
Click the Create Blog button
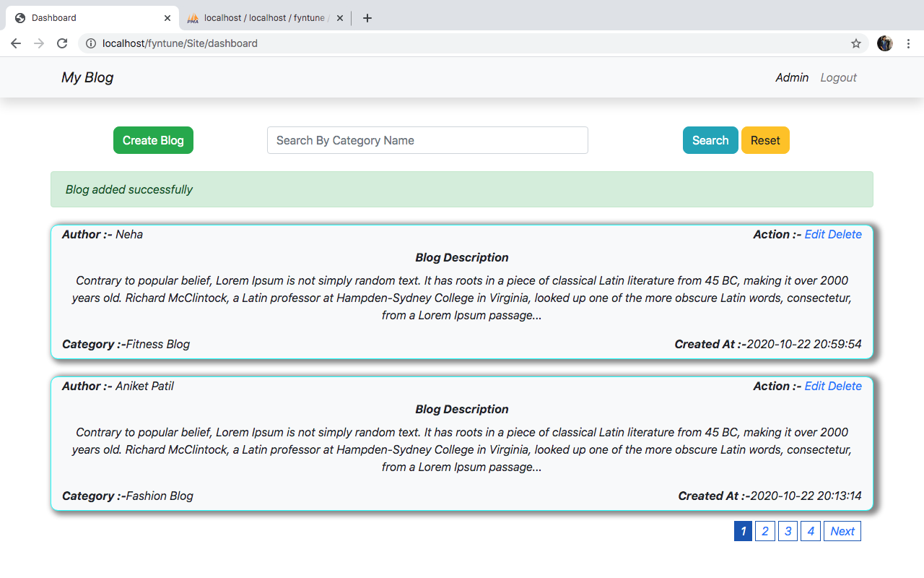[153, 140]
